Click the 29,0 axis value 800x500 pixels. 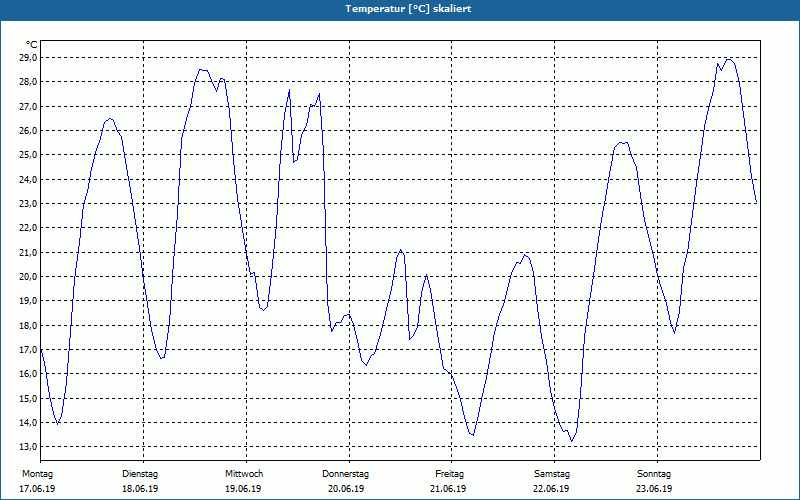coord(28,58)
